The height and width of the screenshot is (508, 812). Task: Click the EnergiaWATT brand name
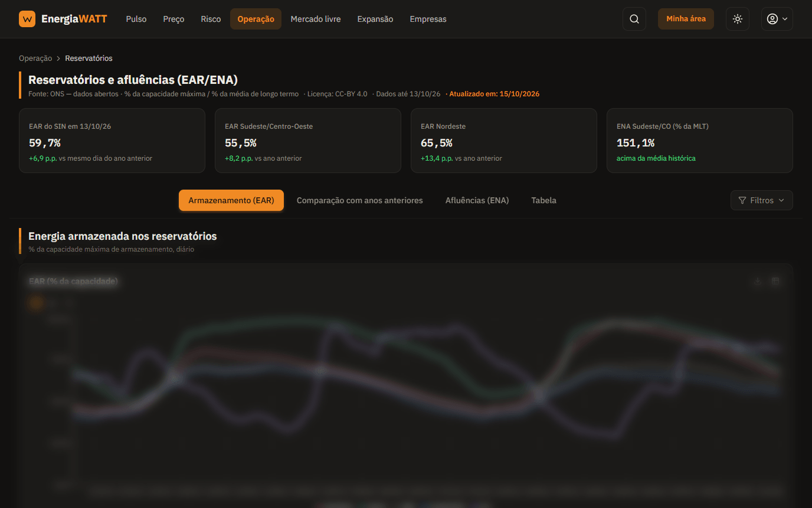(x=74, y=19)
